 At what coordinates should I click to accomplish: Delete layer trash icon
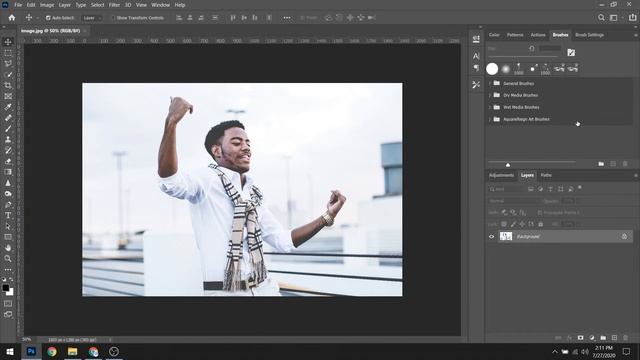pyautogui.click(x=625, y=338)
